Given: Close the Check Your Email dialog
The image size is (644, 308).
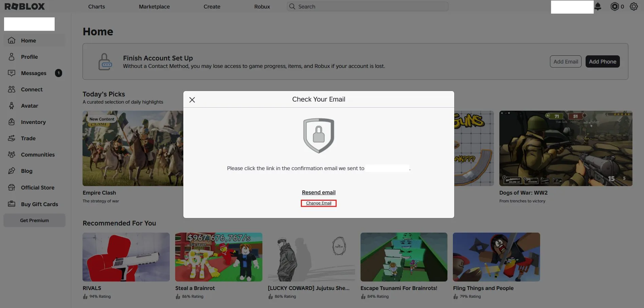Looking at the screenshot, I should (x=192, y=100).
